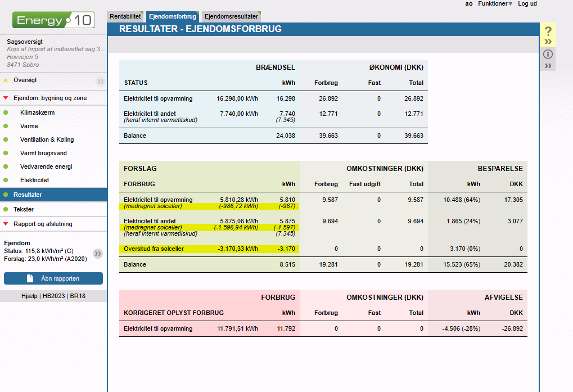The width and height of the screenshot is (573, 392).
Task: Open Klimaskærm in the sidebar
Action: click(37, 112)
